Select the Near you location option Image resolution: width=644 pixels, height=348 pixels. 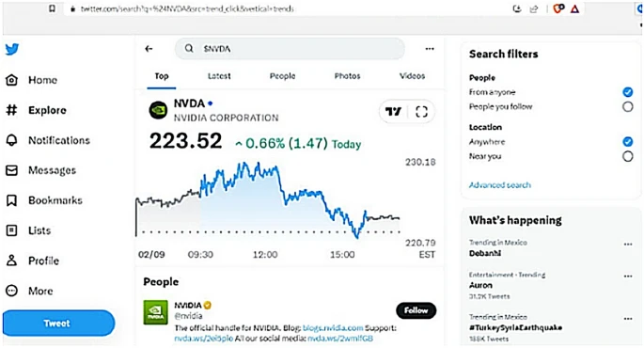pyautogui.click(x=627, y=156)
